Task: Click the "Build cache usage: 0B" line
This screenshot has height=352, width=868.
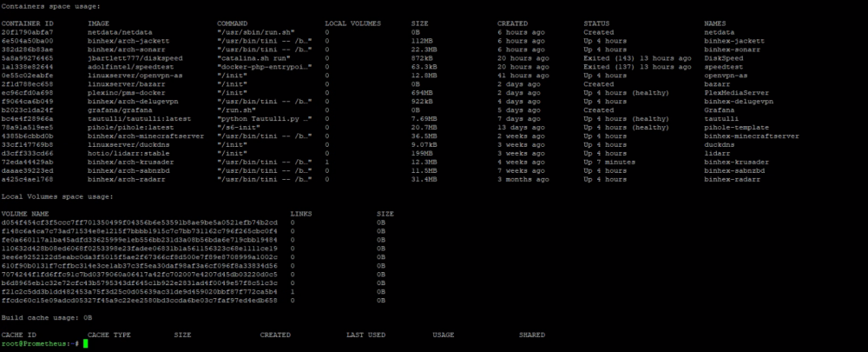Action: [47, 317]
